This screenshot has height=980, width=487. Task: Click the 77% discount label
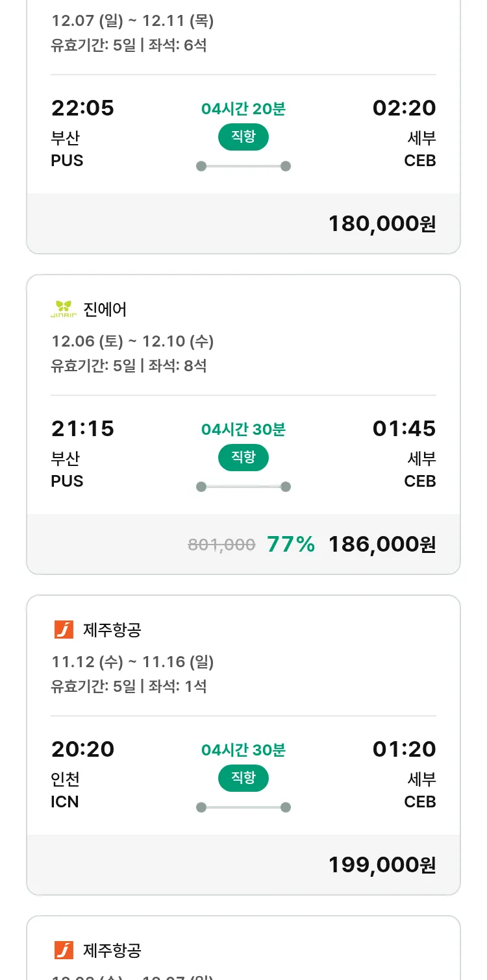point(291,545)
